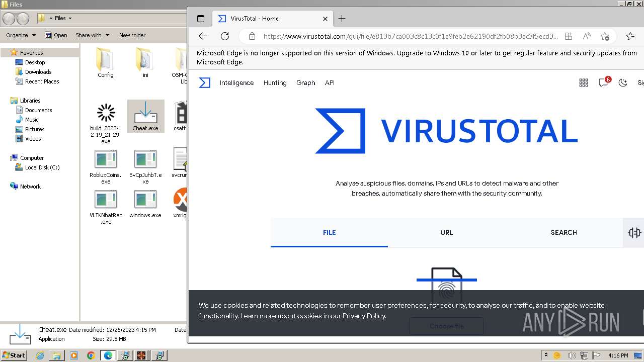Select the RobluxCoins.exe file
Screen dimensions: 644x362
(106, 167)
